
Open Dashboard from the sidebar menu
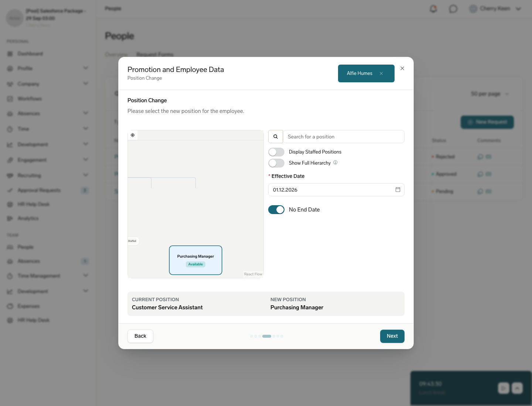point(30,54)
